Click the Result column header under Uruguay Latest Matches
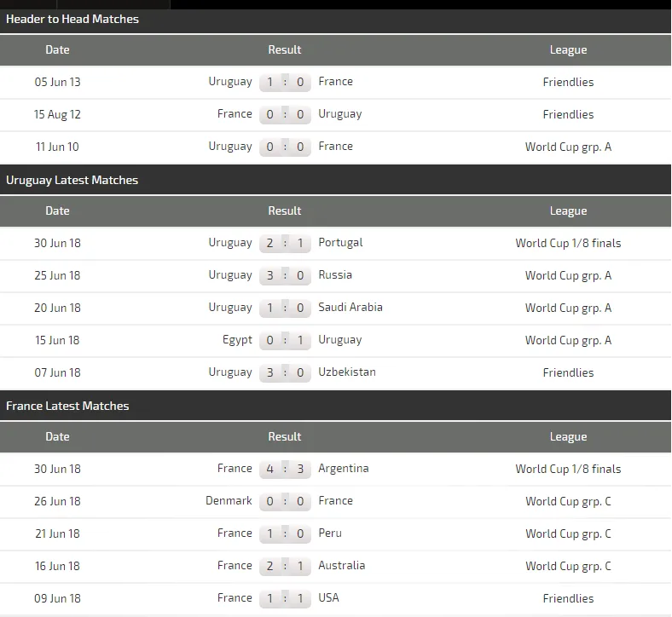The width and height of the screenshot is (672, 617). point(285,210)
